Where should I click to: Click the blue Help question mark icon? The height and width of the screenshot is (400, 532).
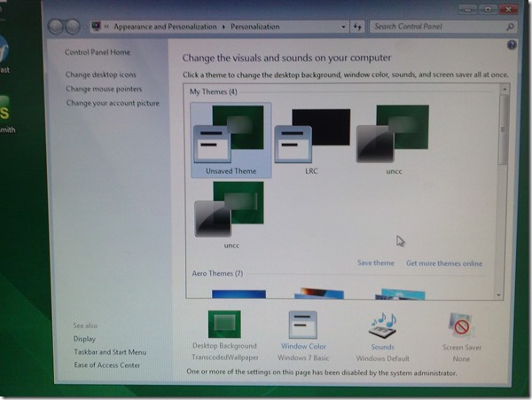pos(512,45)
